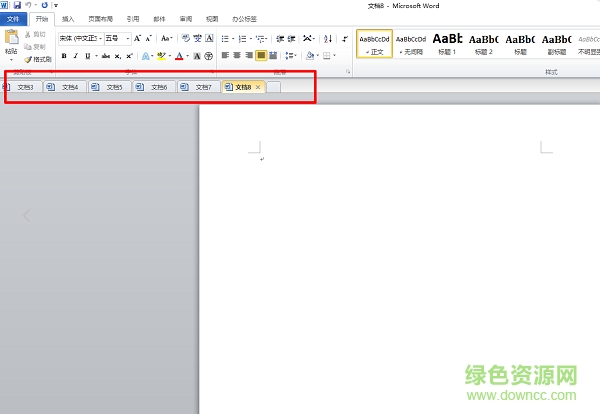Expand the font color dropdown arrow
The image size is (600, 414).
(x=187, y=56)
